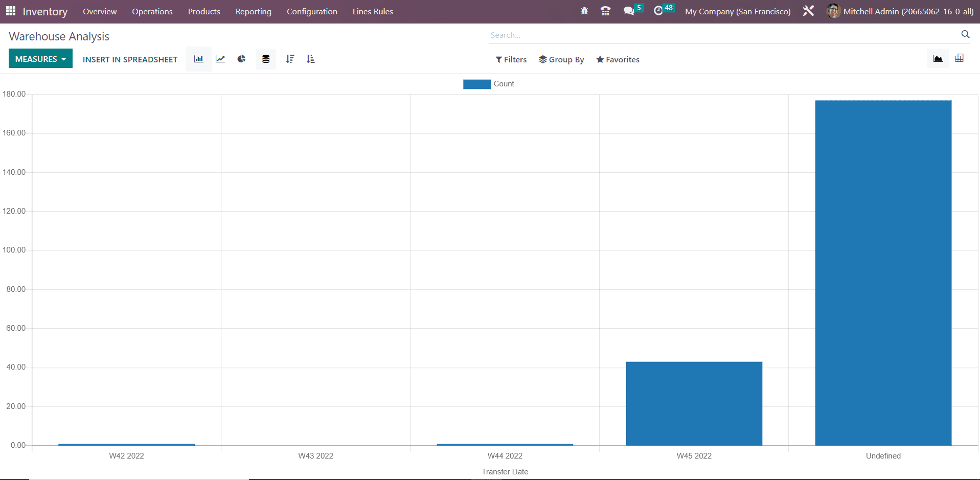
Task: Open the activities clock icon
Action: pos(658,11)
